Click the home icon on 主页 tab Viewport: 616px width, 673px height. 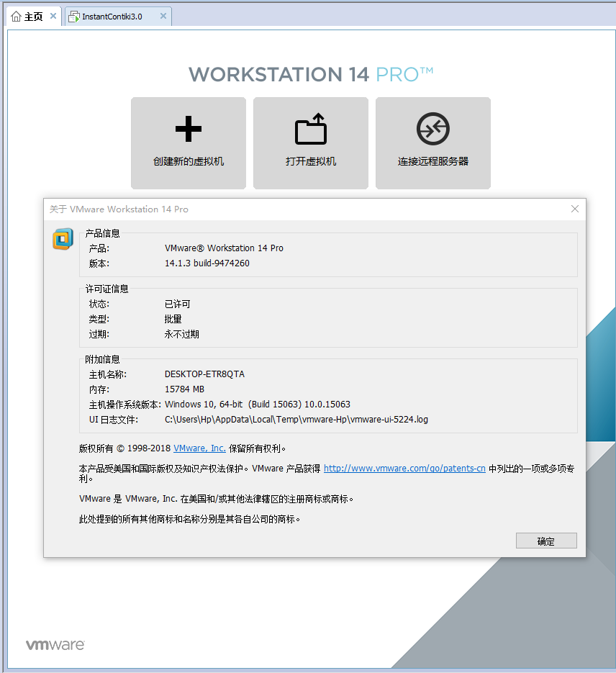pyautogui.click(x=16, y=17)
